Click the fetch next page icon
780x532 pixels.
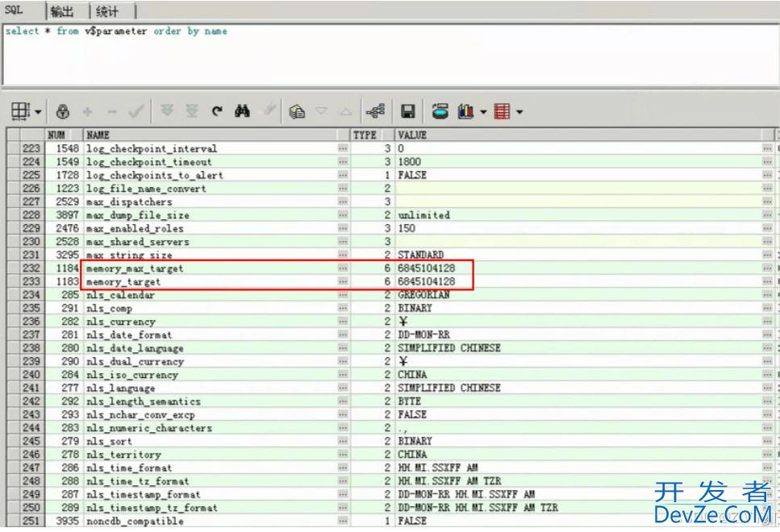click(x=167, y=111)
